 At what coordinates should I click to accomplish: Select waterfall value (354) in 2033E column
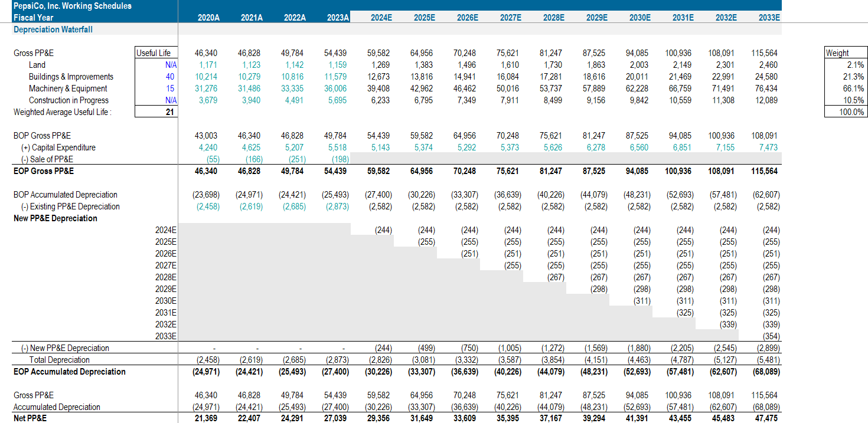tap(771, 336)
